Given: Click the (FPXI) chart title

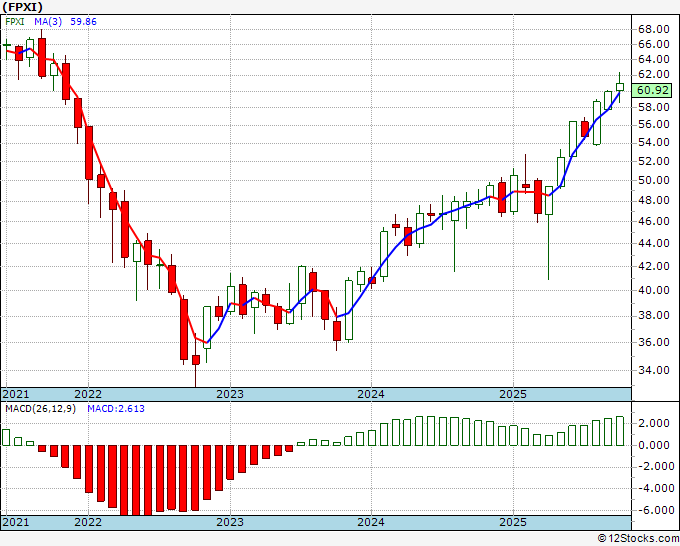Looking at the screenshot, I should click(x=23, y=7).
